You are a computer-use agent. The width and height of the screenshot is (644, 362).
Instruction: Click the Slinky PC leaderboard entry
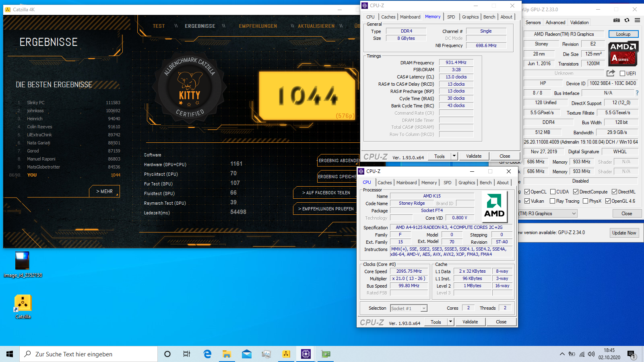pos(68,103)
